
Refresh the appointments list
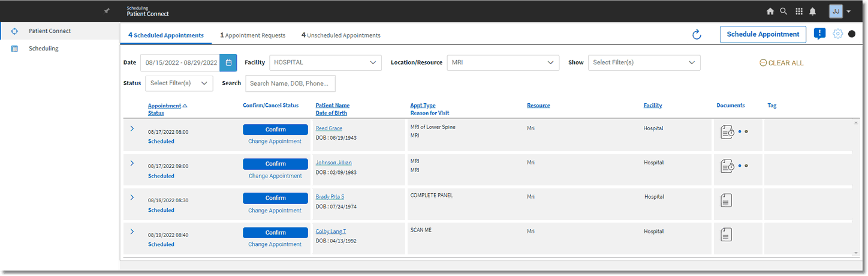click(697, 35)
